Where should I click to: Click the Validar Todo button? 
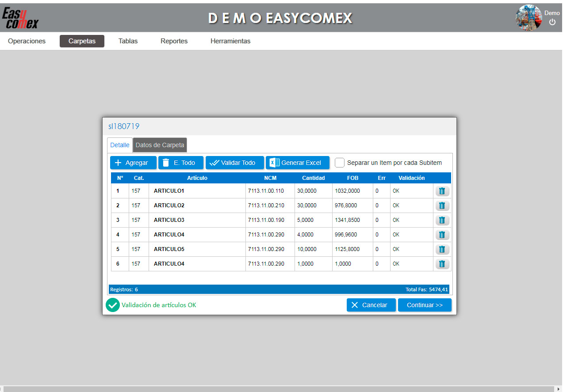234,163
